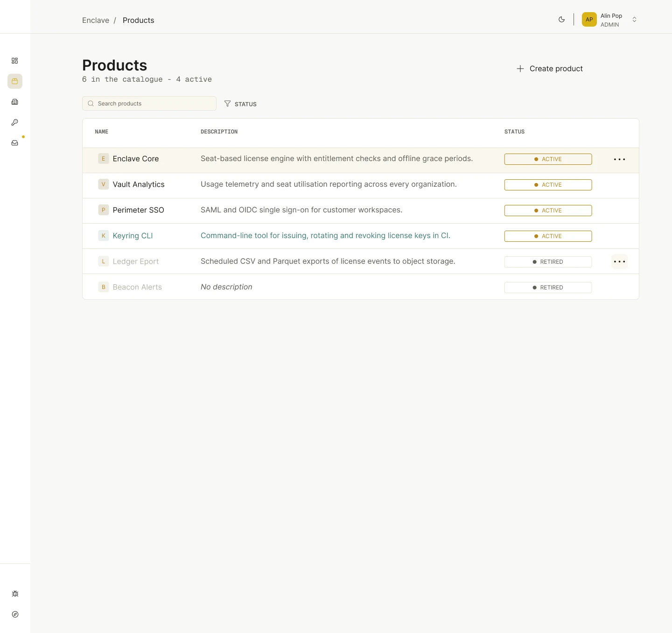This screenshot has width=672, height=633.
Task: Open the Keyring CLI product link
Action: (133, 236)
